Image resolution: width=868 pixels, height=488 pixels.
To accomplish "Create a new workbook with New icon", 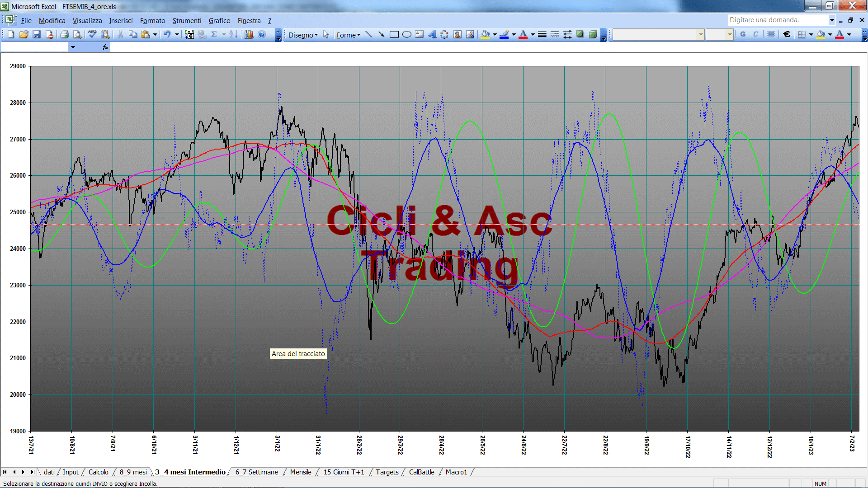I will 11,34.
